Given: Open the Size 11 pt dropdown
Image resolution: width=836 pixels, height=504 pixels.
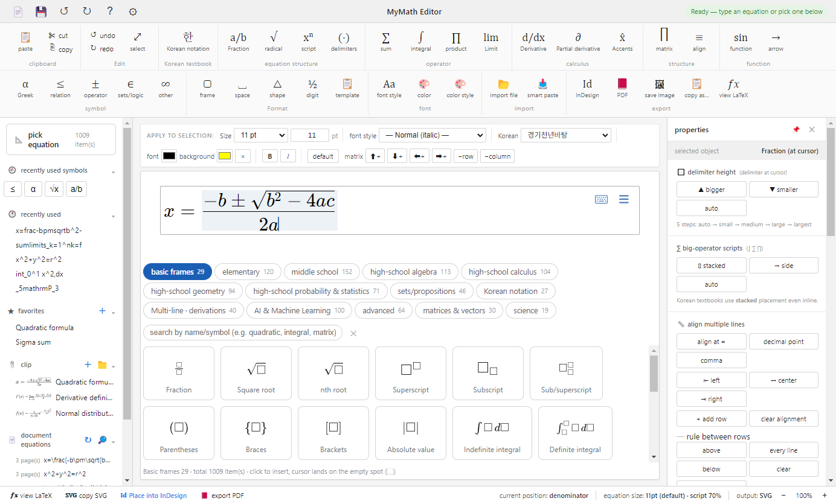Looking at the screenshot, I should (260, 135).
